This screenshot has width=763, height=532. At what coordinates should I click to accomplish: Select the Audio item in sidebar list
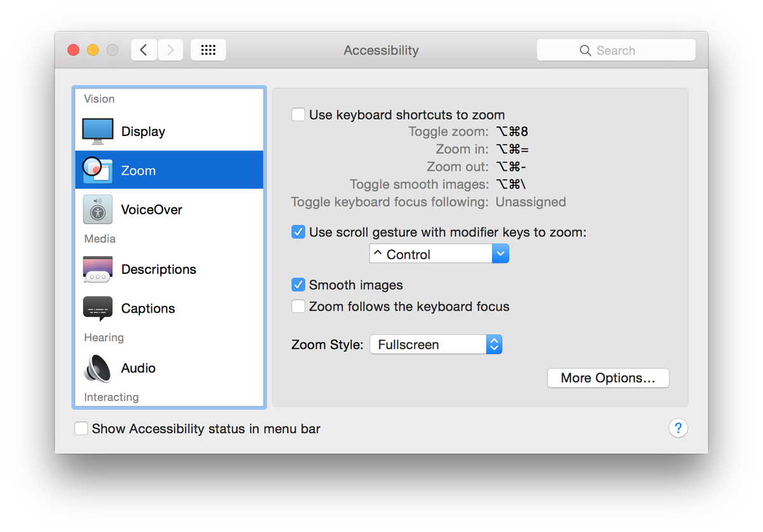(x=139, y=368)
